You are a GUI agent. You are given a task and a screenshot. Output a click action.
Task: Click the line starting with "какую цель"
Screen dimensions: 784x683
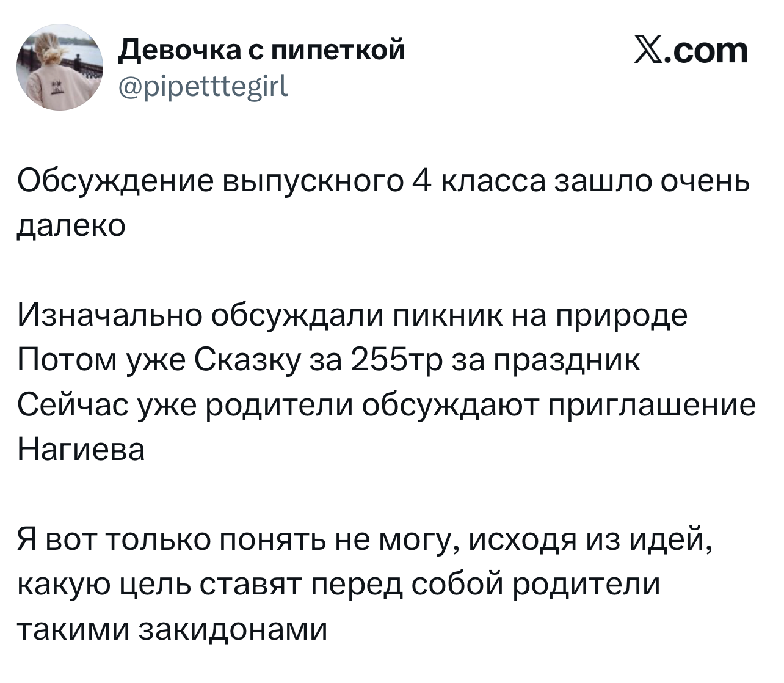(338, 583)
